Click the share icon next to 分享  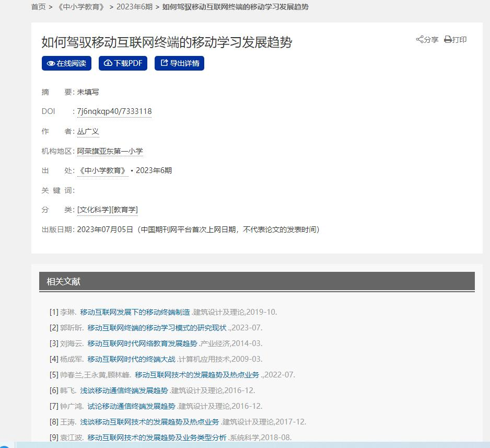[419, 39]
